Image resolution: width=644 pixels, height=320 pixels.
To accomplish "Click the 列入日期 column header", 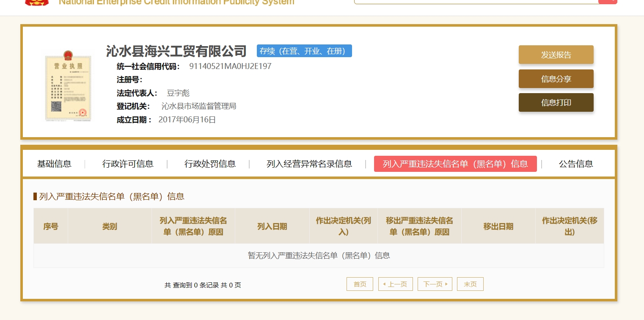I will click(x=272, y=226).
